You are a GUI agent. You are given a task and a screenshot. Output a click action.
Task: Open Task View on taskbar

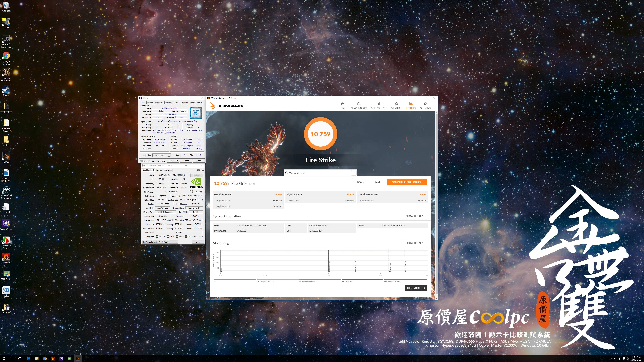tap(20, 358)
